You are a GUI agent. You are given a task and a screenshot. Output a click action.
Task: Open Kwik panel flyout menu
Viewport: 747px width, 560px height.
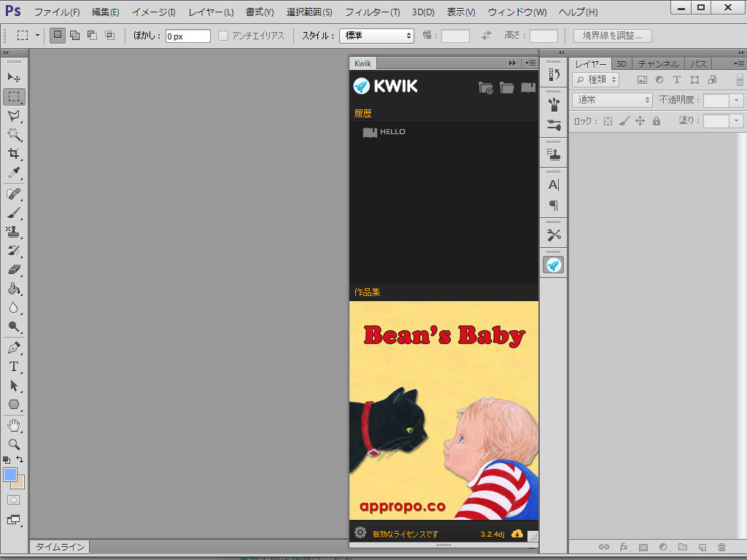pyautogui.click(x=530, y=63)
